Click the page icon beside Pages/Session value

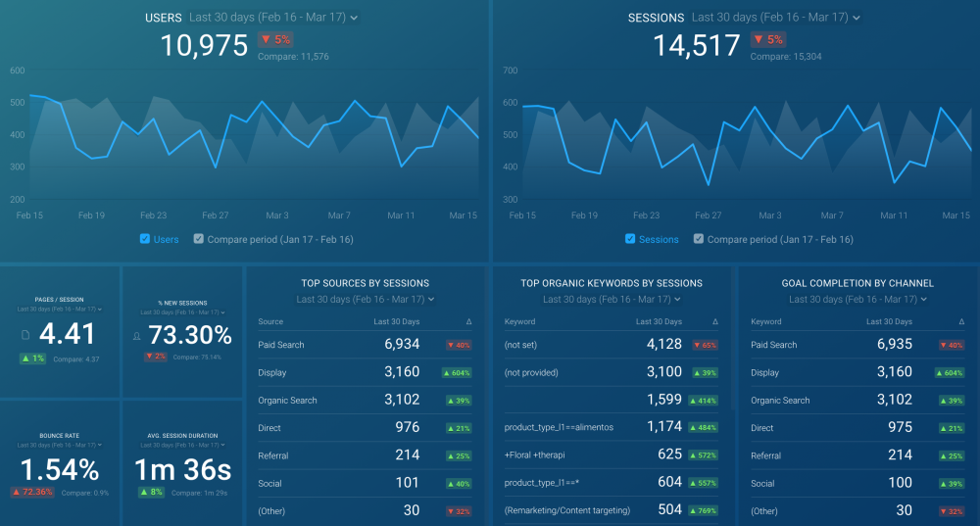click(x=24, y=336)
